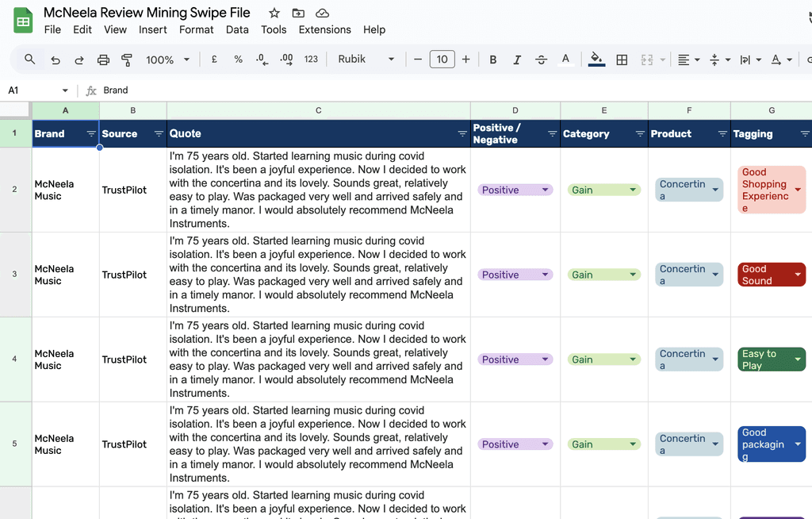Open the zoom 100% dropdown
This screenshot has height=519, width=812.
[x=167, y=60]
